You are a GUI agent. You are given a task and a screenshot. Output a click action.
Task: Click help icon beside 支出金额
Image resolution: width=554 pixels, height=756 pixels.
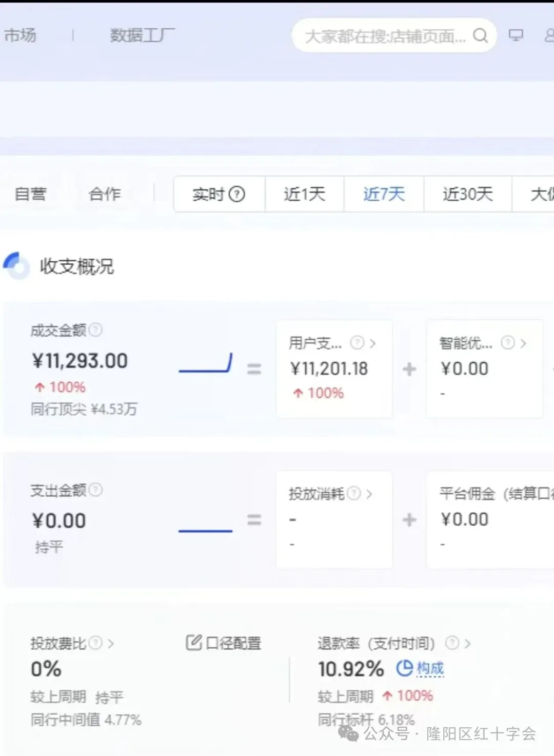(95, 490)
